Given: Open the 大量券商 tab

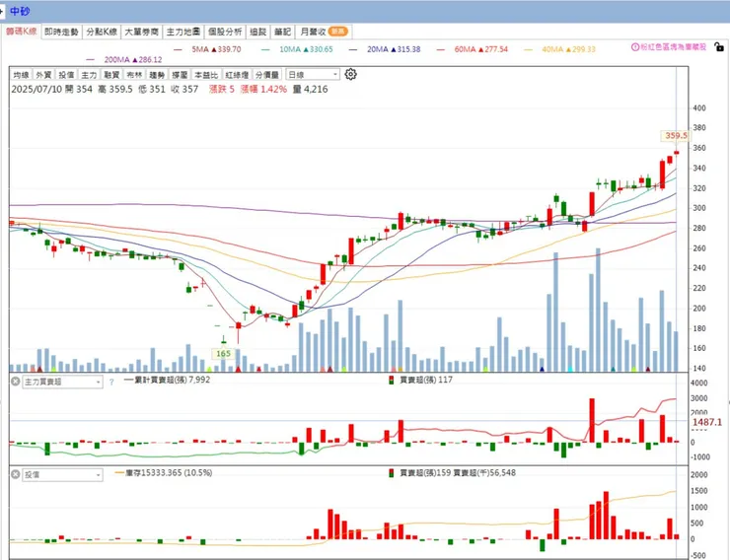Looking at the screenshot, I should click(x=141, y=32).
